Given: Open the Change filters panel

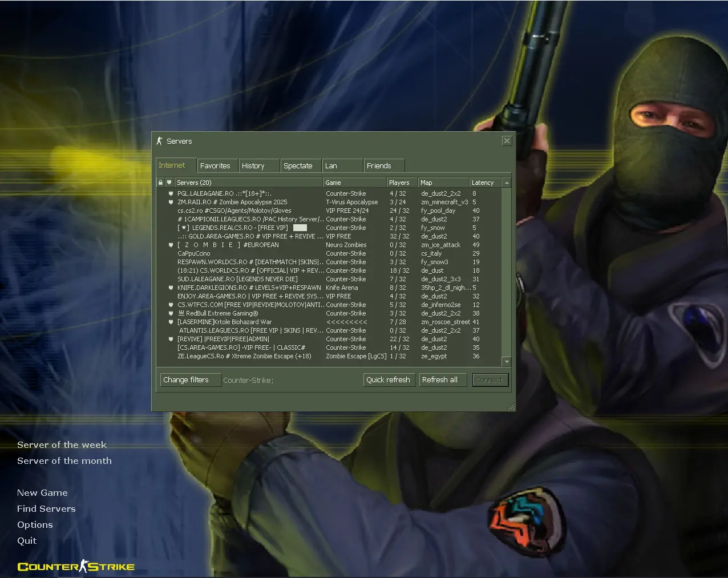Looking at the screenshot, I should click(191, 380).
